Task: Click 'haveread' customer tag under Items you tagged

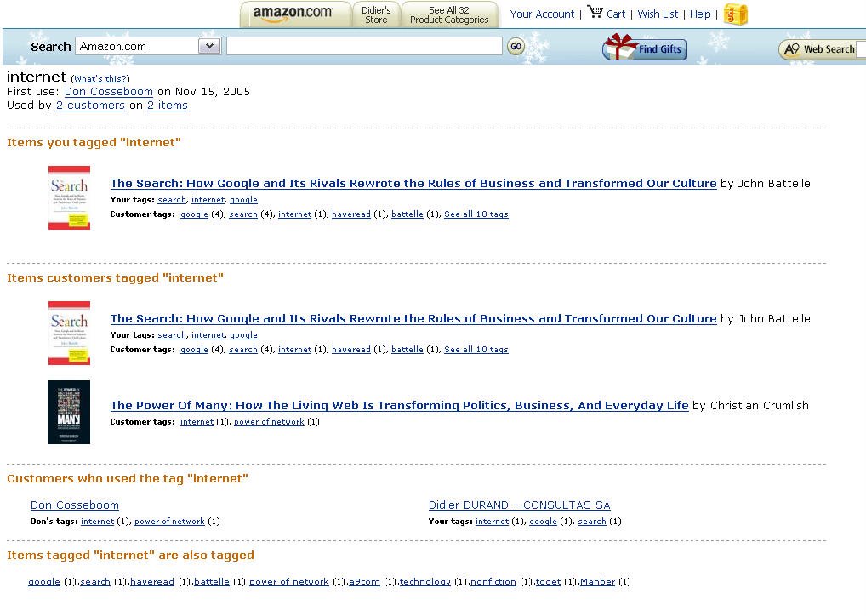Action: click(351, 214)
